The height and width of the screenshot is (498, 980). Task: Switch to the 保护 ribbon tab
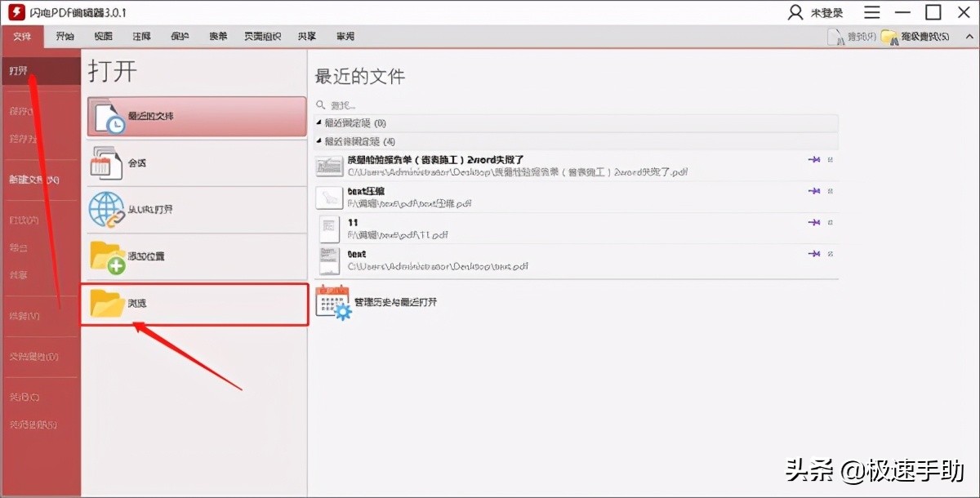[180, 37]
